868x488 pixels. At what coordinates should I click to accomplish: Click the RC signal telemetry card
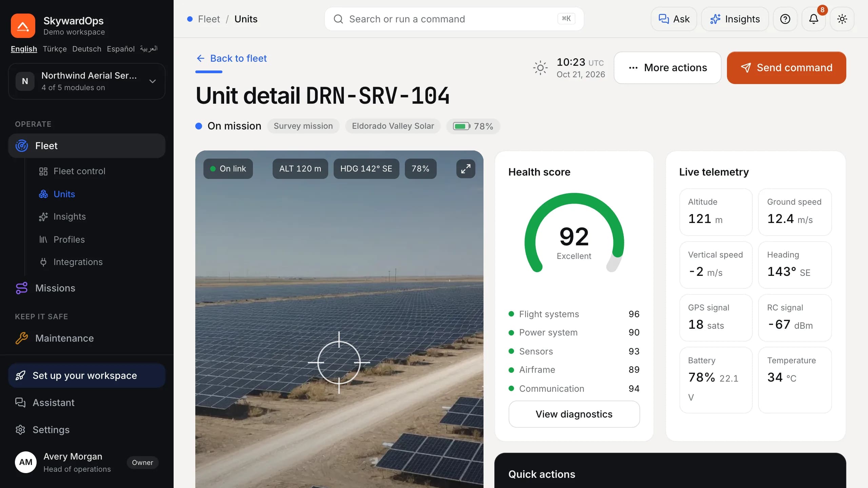(795, 318)
